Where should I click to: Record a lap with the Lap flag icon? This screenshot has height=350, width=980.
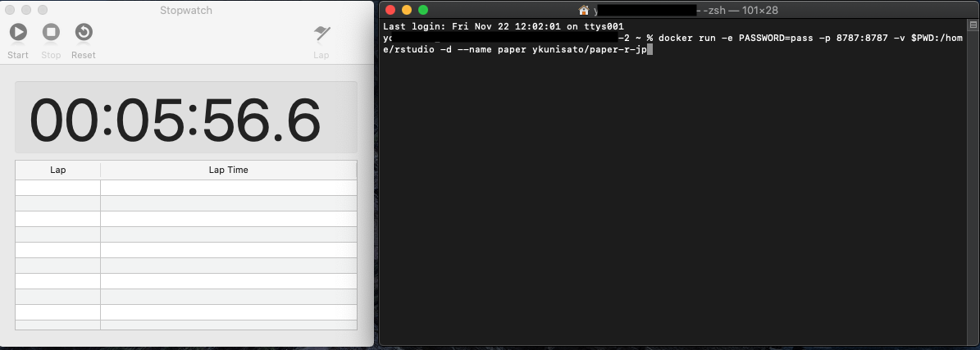point(321,33)
